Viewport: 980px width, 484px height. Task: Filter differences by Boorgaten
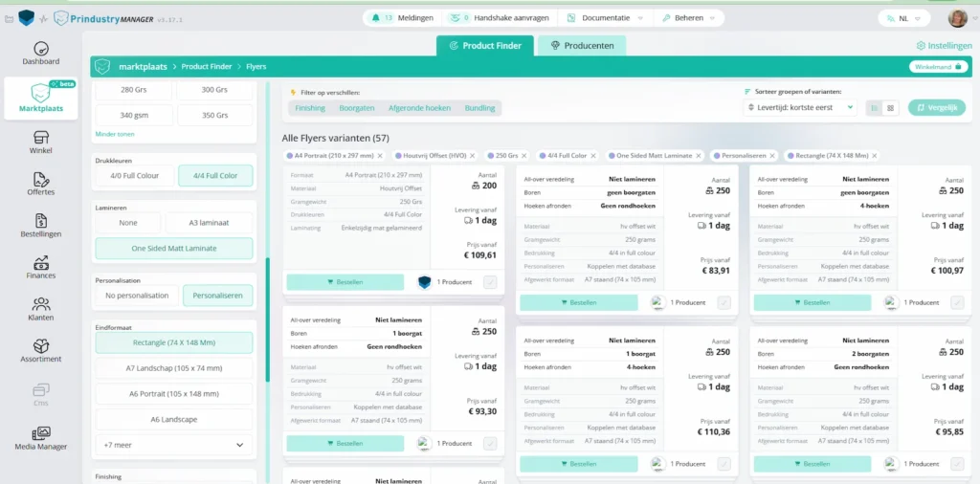(x=357, y=108)
